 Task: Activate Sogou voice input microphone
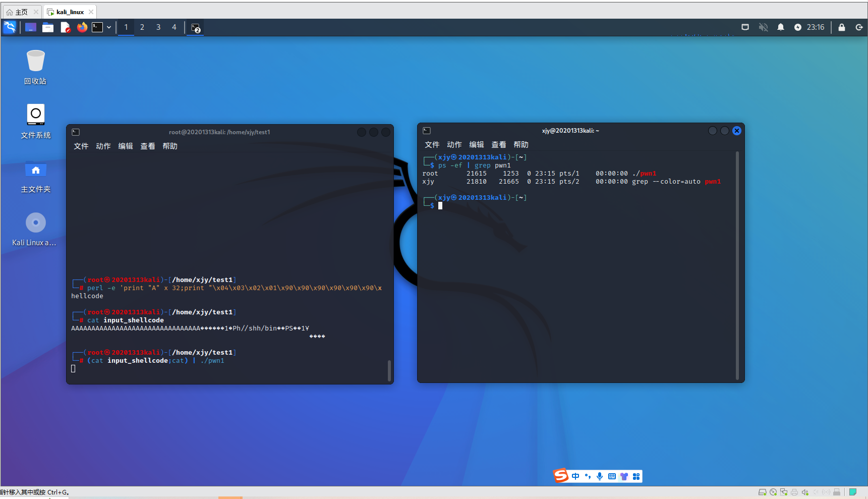click(x=600, y=476)
